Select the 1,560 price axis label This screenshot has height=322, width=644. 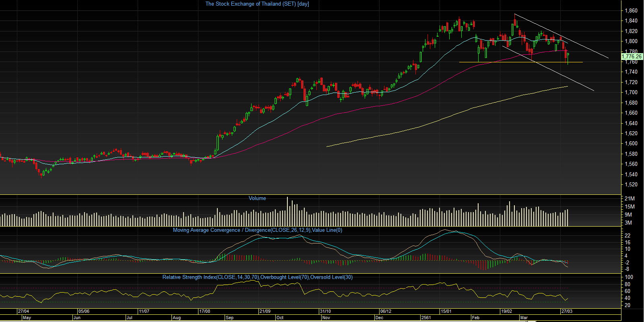(x=631, y=164)
